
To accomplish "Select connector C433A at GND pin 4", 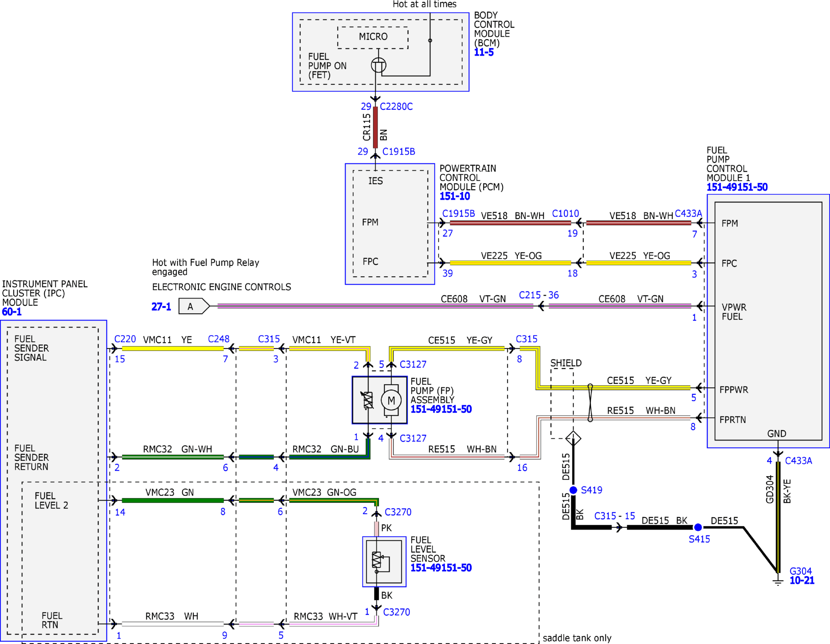I will 798,461.
